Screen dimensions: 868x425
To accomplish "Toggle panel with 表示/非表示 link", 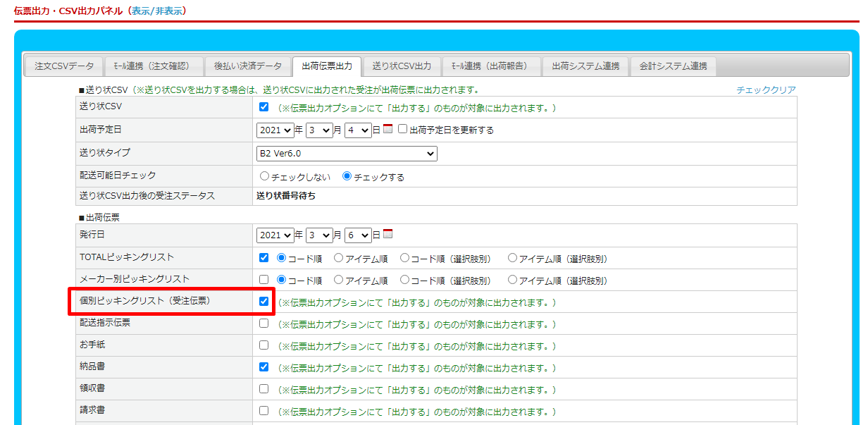I will tap(159, 11).
